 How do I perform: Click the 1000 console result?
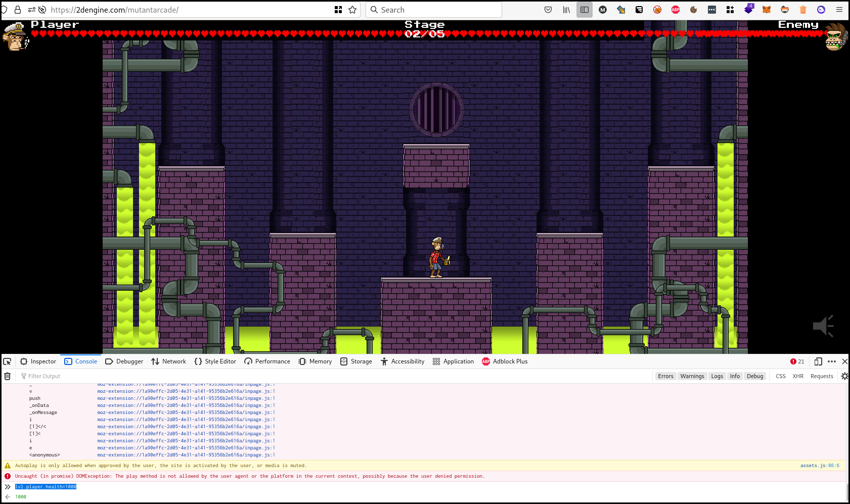[21, 497]
